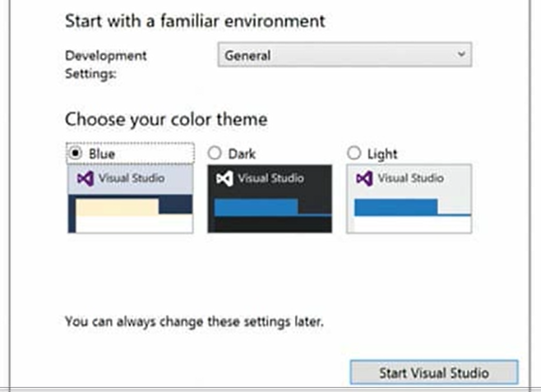Click the dropdown chevron arrow beside General

pyautogui.click(x=461, y=54)
